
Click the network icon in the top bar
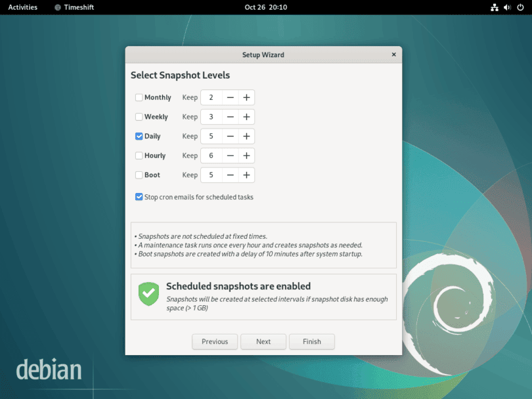tap(496, 7)
